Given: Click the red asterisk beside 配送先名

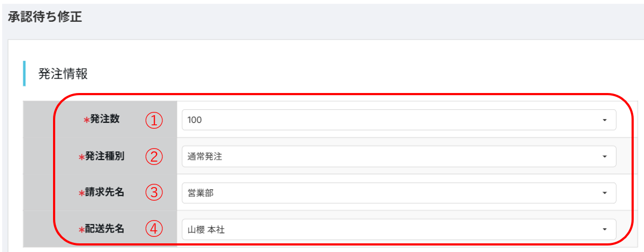Looking at the screenshot, I should tap(82, 230).
